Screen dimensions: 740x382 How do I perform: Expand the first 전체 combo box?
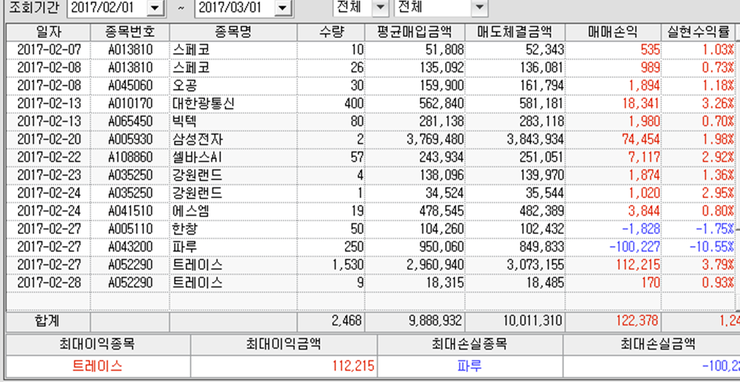379,7
